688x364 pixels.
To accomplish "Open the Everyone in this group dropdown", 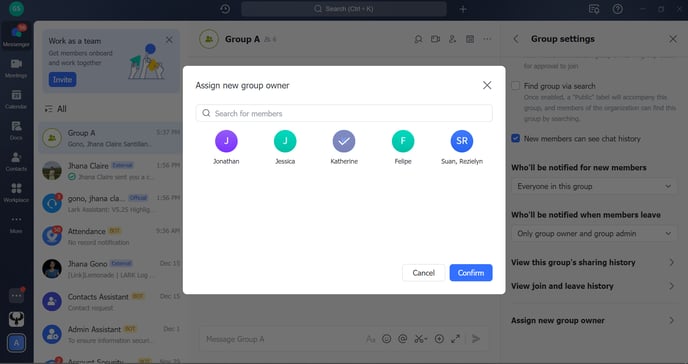I will coord(594,186).
